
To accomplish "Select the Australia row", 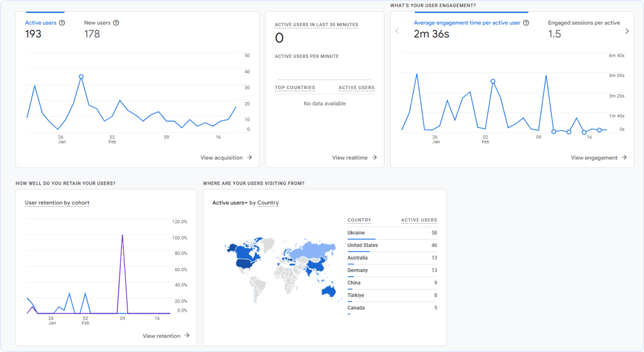I will (392, 258).
